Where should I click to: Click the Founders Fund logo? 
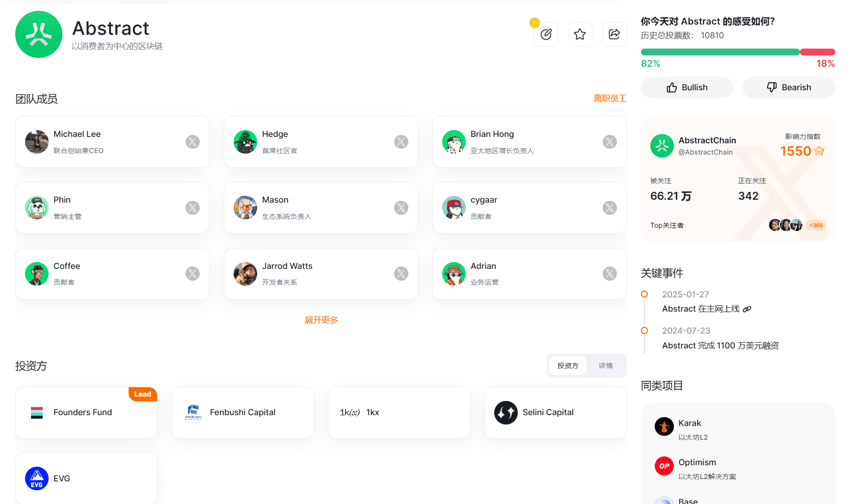coord(37,413)
